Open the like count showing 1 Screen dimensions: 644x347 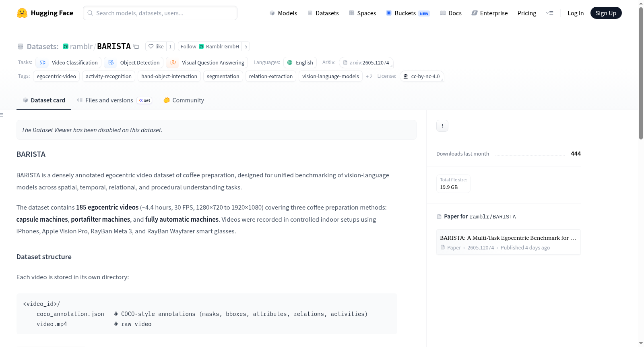[170, 46]
